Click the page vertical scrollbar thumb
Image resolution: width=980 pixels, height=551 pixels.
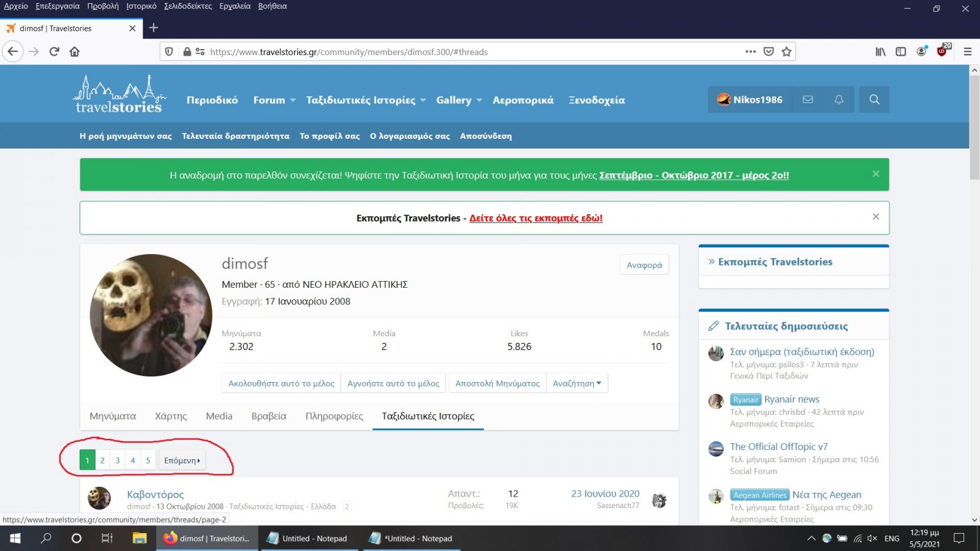974,127
